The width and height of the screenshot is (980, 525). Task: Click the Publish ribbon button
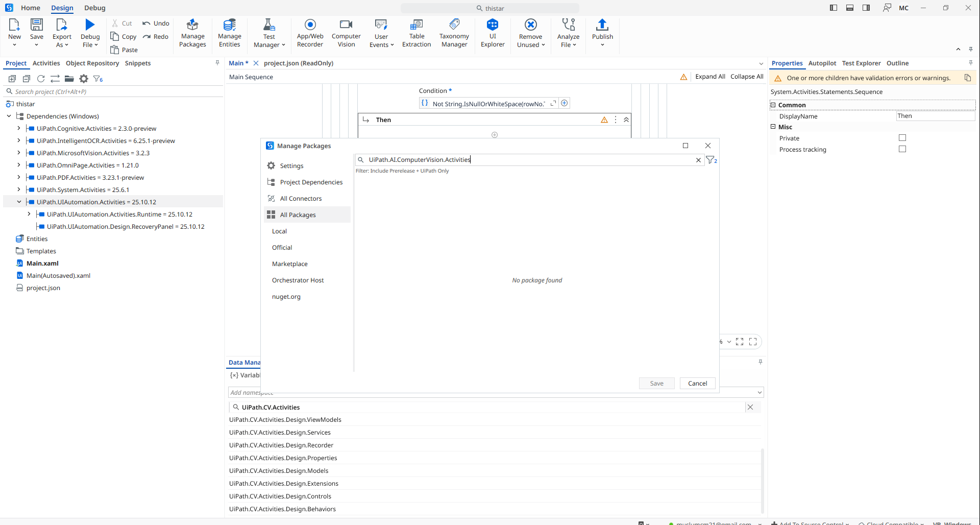[x=602, y=33]
